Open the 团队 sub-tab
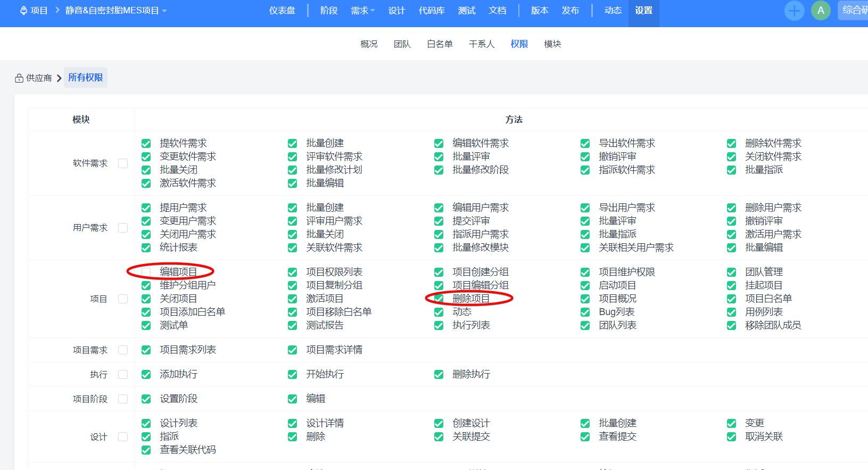Screen dimensions: 868x470 click(x=402, y=44)
